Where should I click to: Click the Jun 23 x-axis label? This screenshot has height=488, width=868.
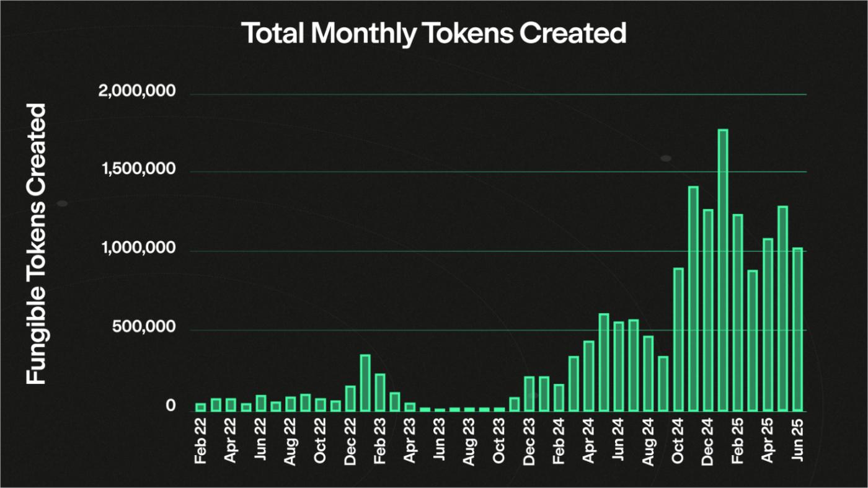point(440,441)
